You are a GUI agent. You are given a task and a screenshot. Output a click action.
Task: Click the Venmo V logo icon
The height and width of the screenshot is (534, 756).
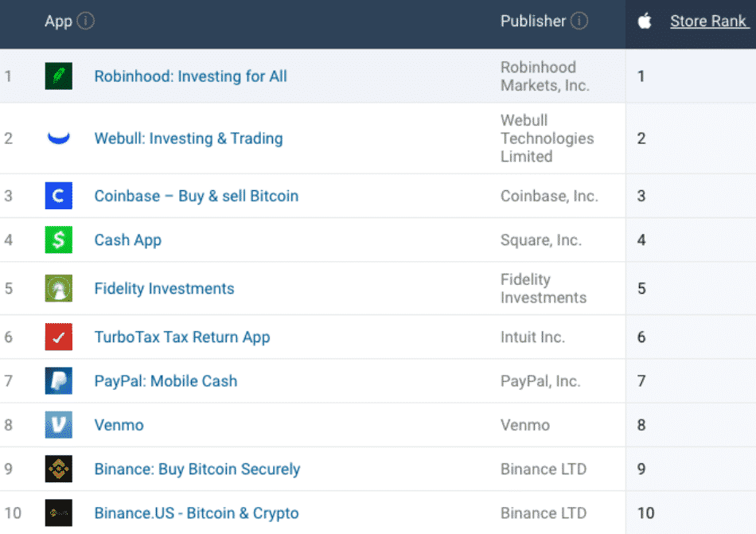(58, 425)
